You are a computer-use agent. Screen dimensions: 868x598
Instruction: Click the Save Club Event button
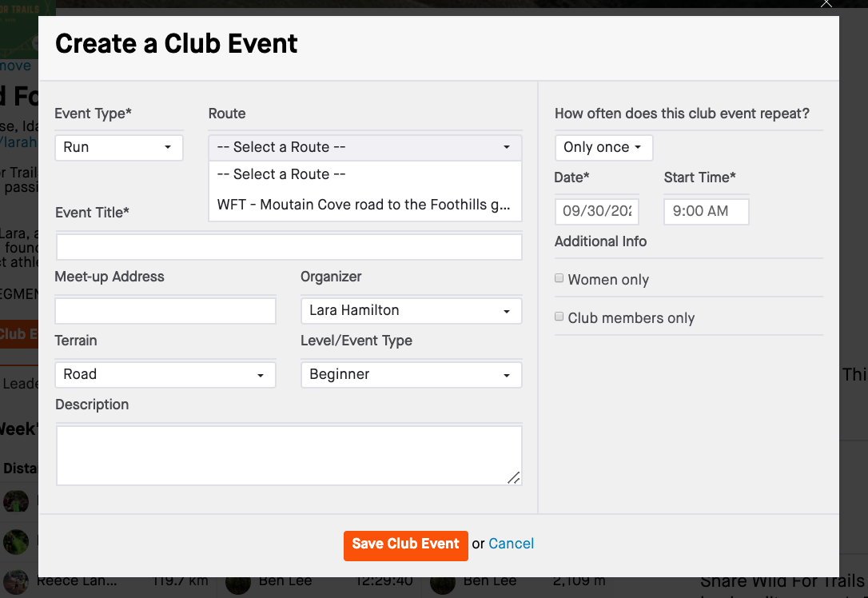[x=405, y=545]
